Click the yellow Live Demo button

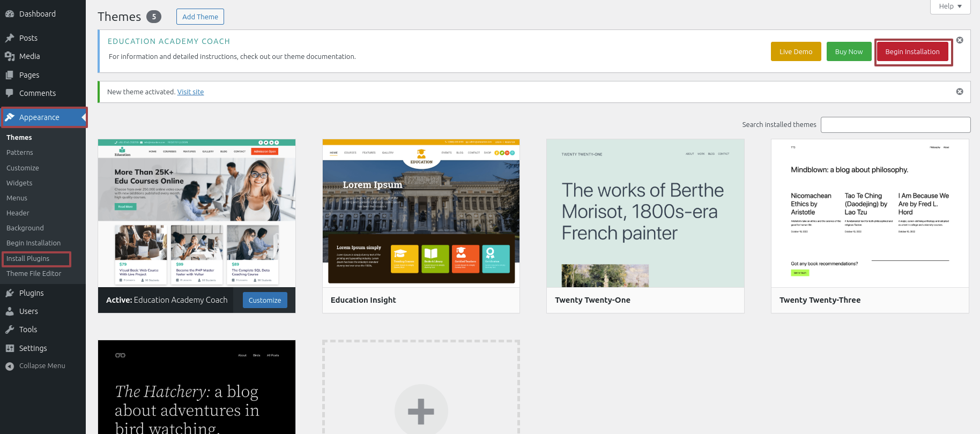[796, 51]
